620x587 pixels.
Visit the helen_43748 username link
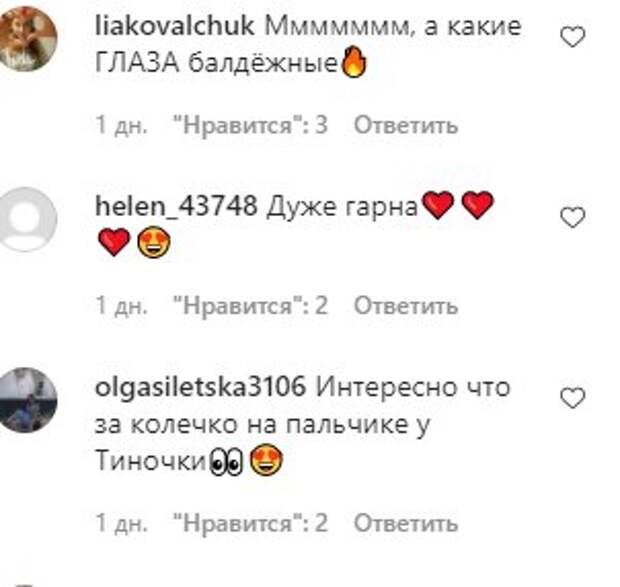(x=176, y=206)
